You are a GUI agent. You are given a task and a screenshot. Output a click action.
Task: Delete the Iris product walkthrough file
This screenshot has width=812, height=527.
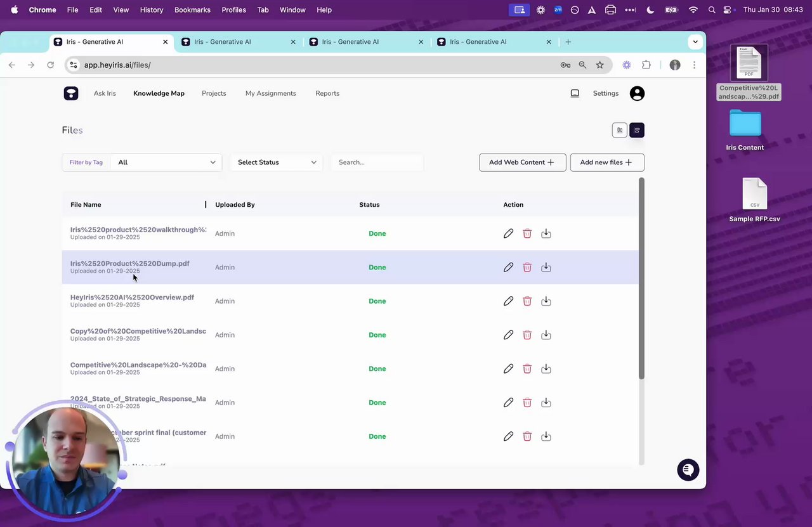527,233
